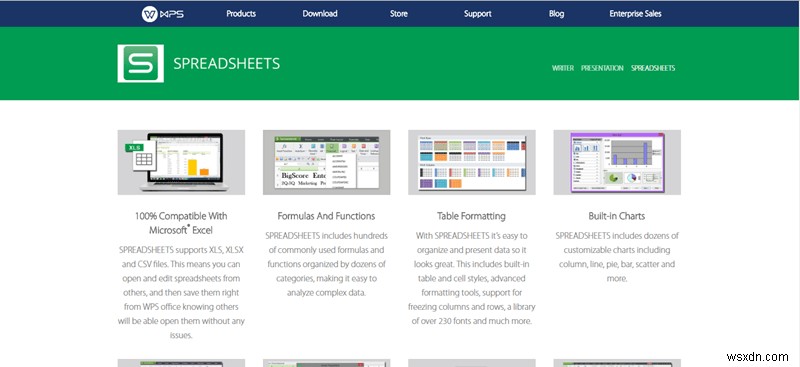
Task: Switch to the PRESENTATION product tab
Action: (602, 68)
